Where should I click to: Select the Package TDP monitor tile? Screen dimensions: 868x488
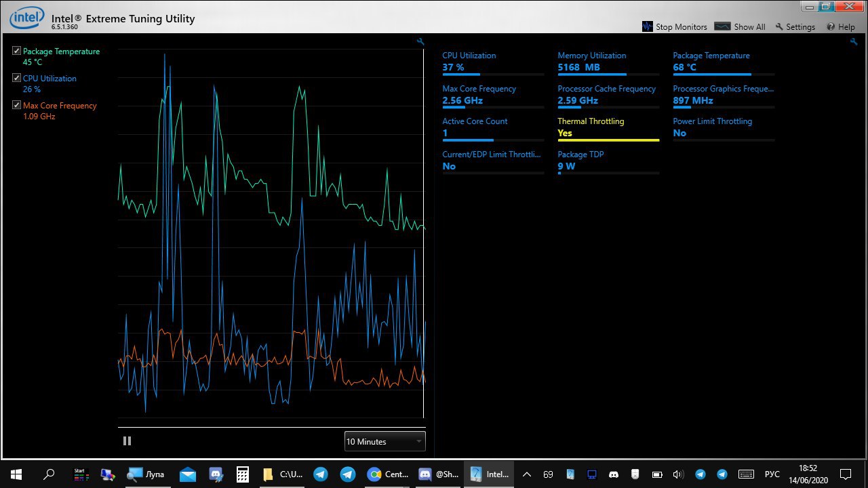(608, 161)
